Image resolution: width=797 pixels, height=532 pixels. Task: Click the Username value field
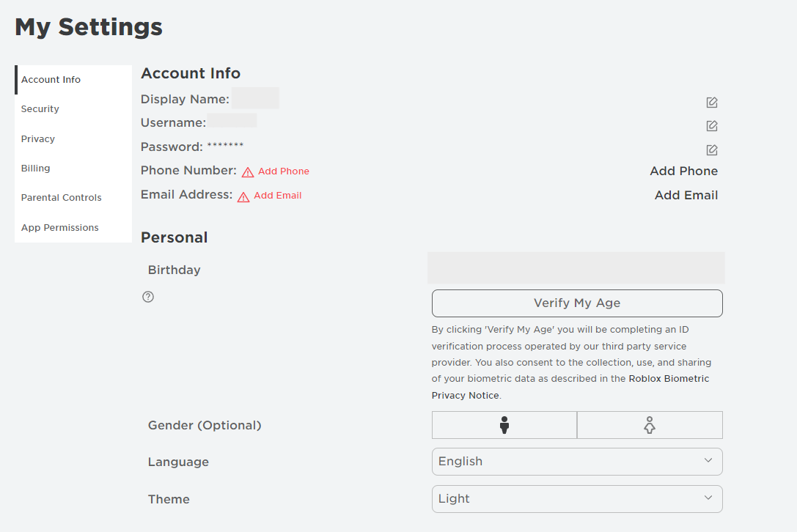[232, 121]
